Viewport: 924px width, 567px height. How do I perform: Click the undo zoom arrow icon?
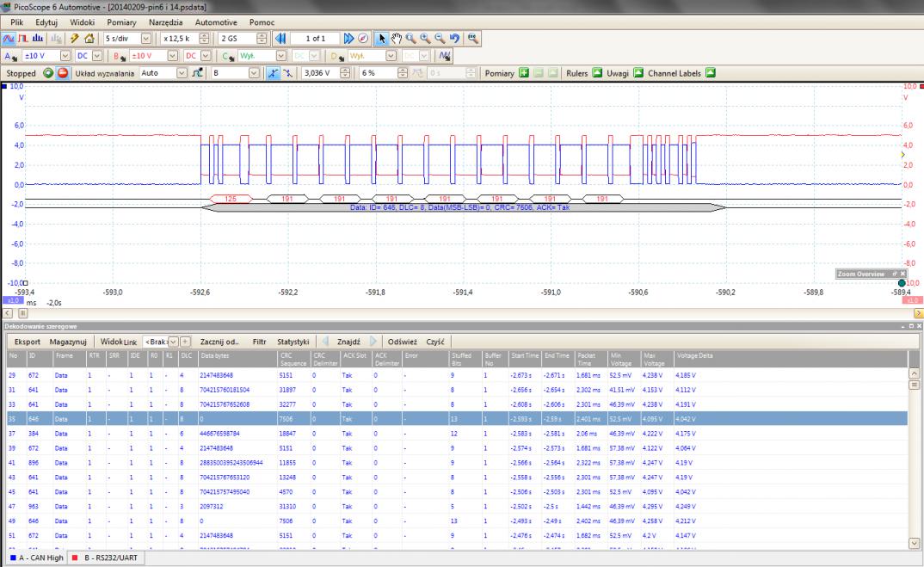coord(453,39)
